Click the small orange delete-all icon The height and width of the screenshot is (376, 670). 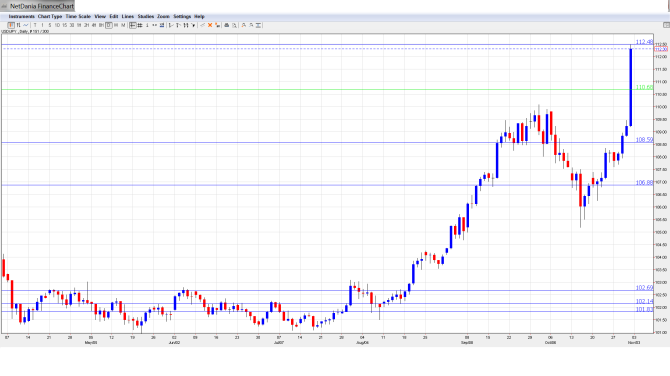[217, 25]
